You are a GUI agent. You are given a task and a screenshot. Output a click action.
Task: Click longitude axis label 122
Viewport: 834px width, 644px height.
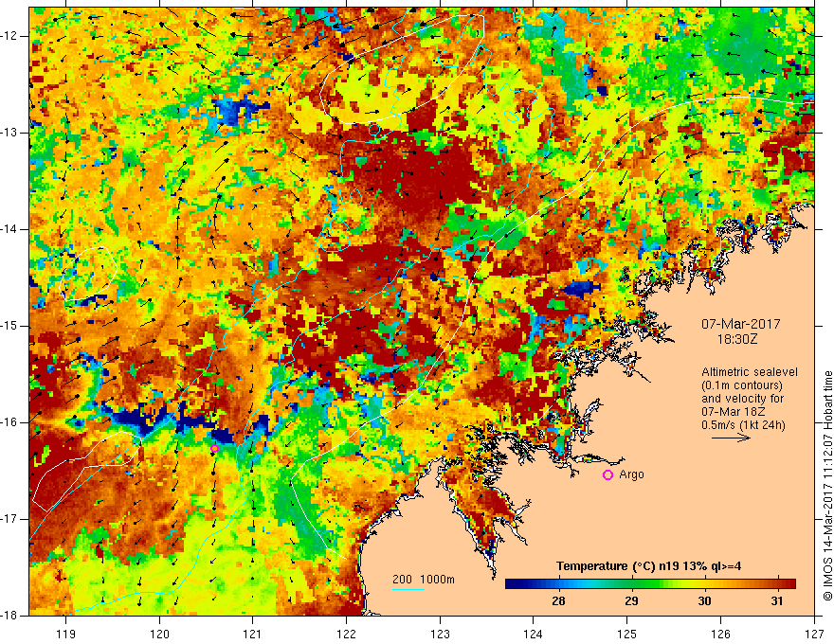coord(346,634)
